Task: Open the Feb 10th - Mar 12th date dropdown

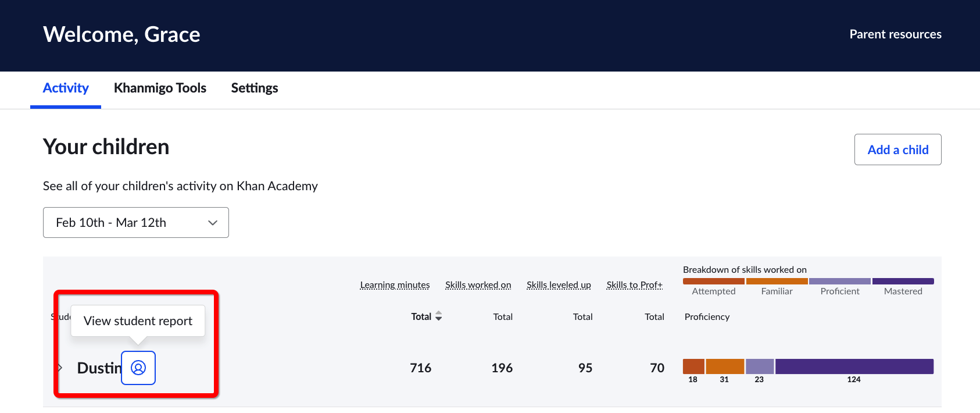Action: tap(136, 222)
